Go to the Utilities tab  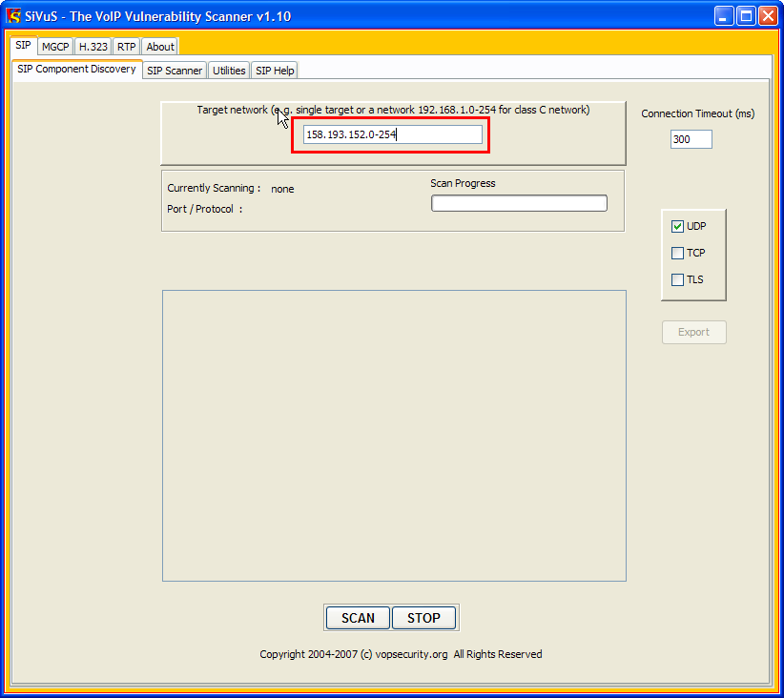tap(229, 71)
